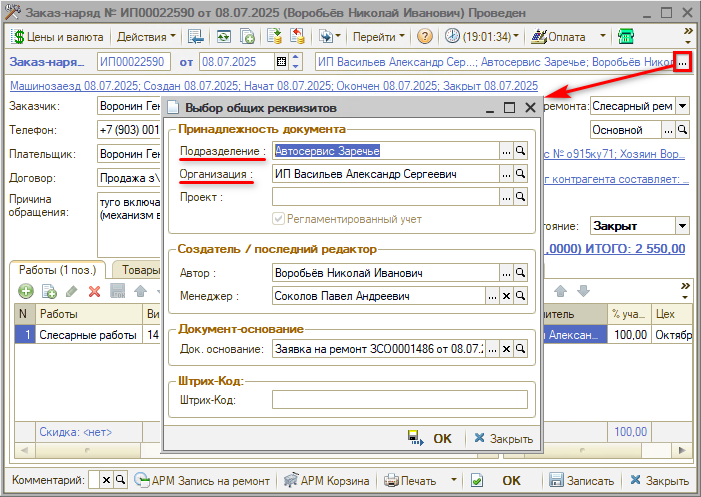The image size is (701, 497).
Task: Open the Состояние dropdown showing Закрыт
Action: 682,225
